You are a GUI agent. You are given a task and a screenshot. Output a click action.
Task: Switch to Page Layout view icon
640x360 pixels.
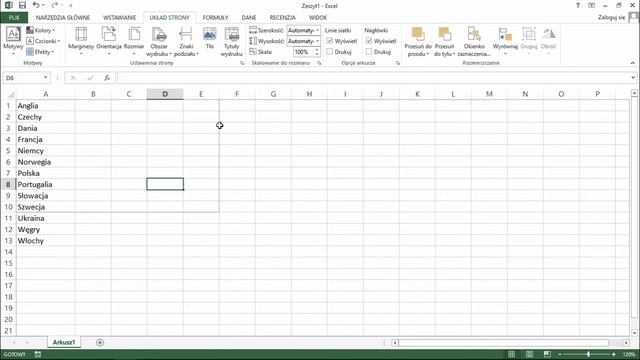tap(529, 354)
